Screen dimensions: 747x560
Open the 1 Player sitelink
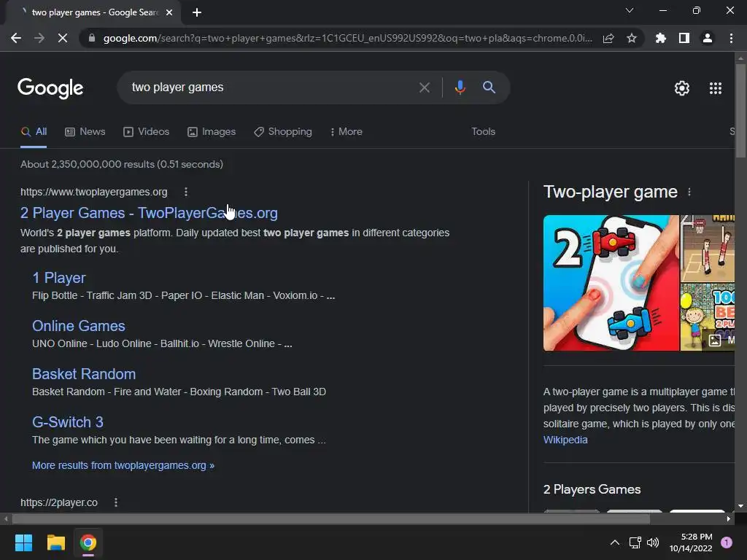click(59, 278)
